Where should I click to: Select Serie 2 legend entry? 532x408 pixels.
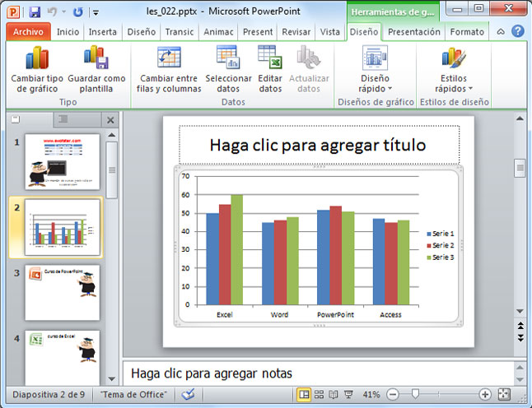coord(441,245)
